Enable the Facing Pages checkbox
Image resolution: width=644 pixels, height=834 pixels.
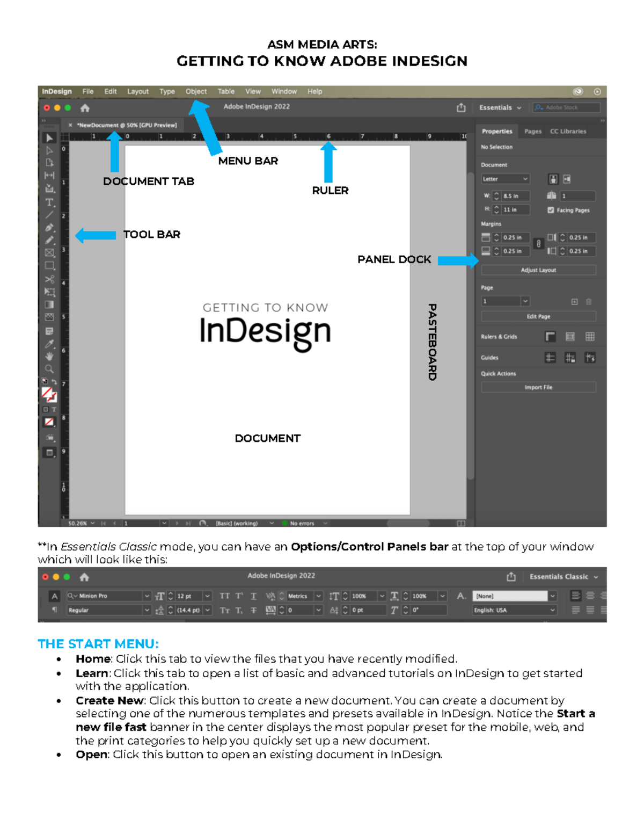click(551, 210)
